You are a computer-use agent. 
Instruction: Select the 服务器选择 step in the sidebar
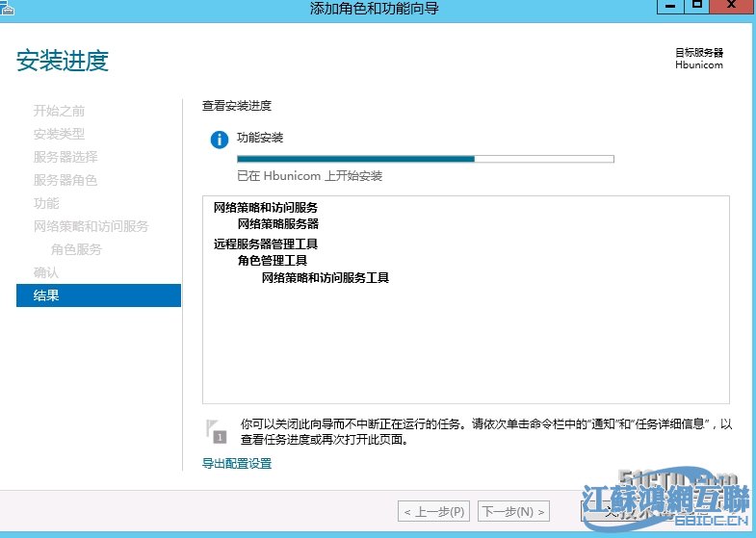point(65,157)
